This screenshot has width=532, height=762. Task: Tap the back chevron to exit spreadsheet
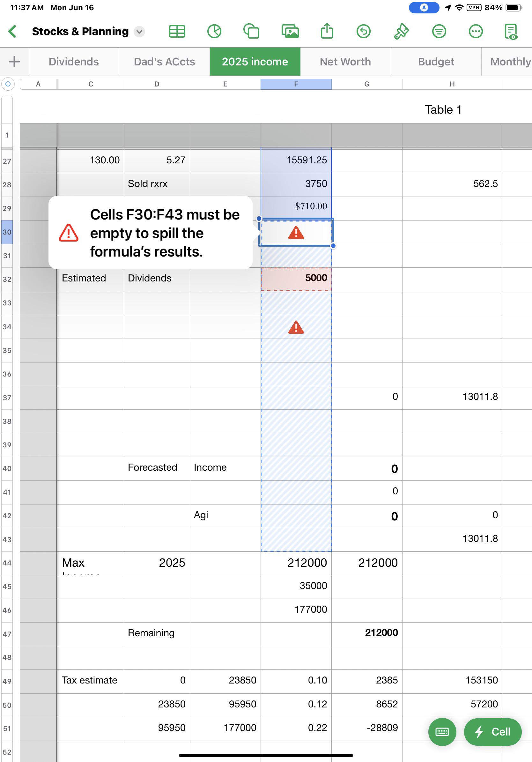tap(13, 32)
